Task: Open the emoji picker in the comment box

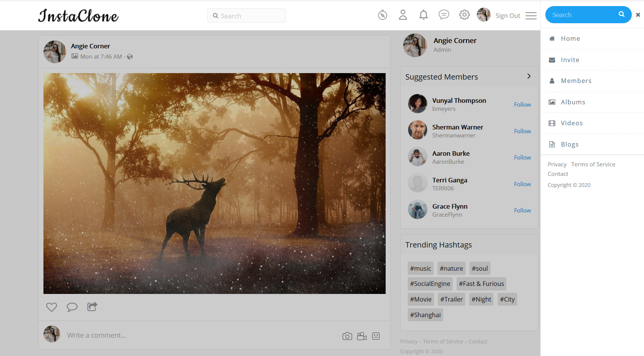Action: click(x=376, y=336)
